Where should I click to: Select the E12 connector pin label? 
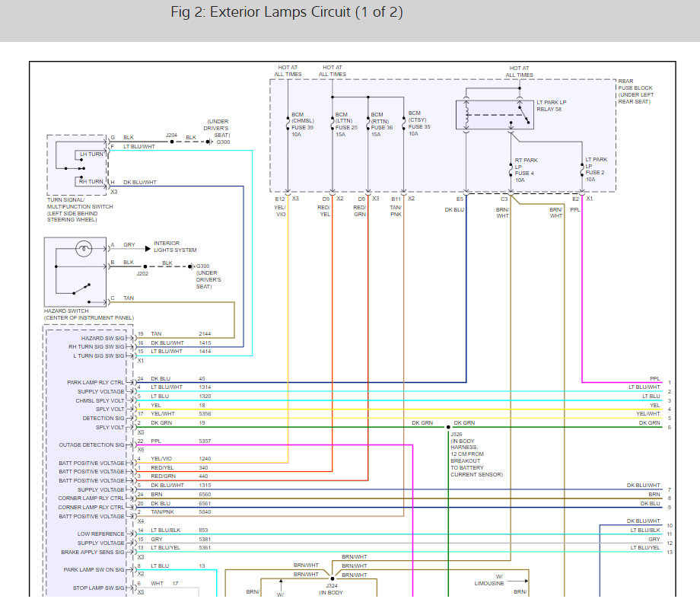click(x=279, y=199)
